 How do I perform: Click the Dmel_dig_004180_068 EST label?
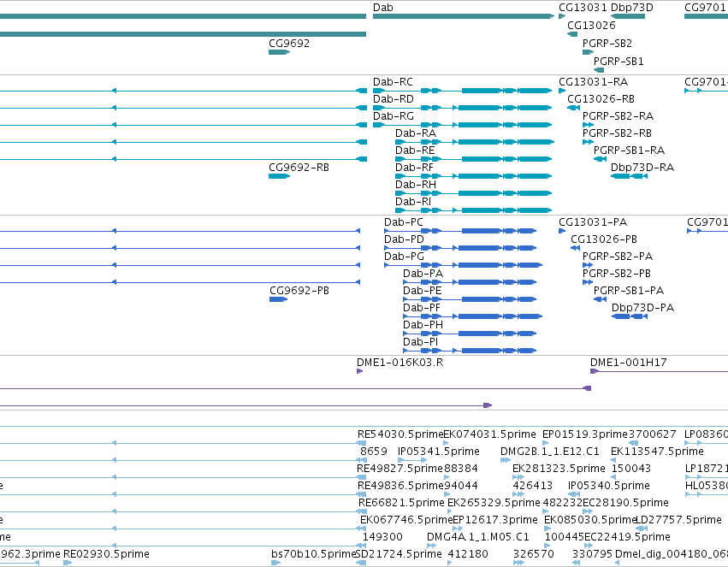(672, 554)
